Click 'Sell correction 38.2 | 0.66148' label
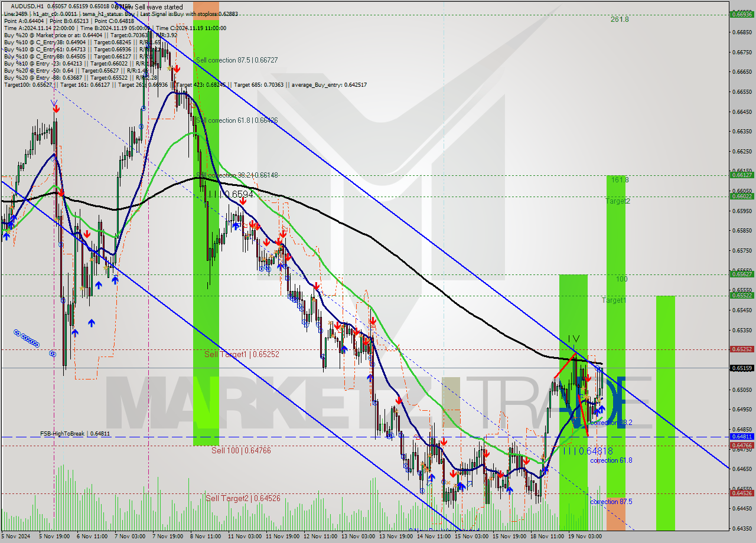756x543 pixels. [237, 175]
